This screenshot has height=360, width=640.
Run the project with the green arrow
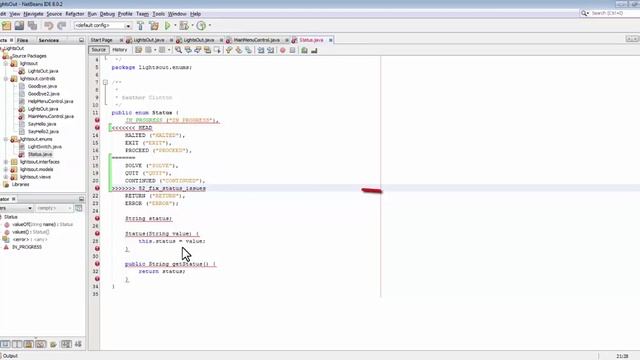coord(167,26)
